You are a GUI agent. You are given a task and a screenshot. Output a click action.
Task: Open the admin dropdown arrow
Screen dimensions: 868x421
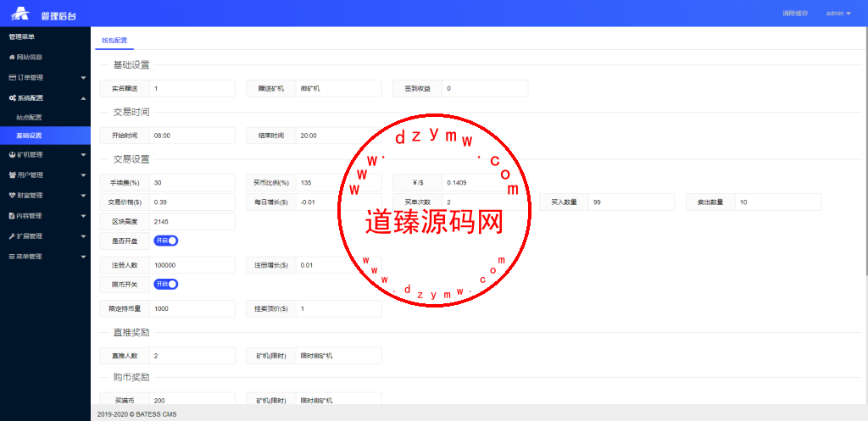pos(849,14)
